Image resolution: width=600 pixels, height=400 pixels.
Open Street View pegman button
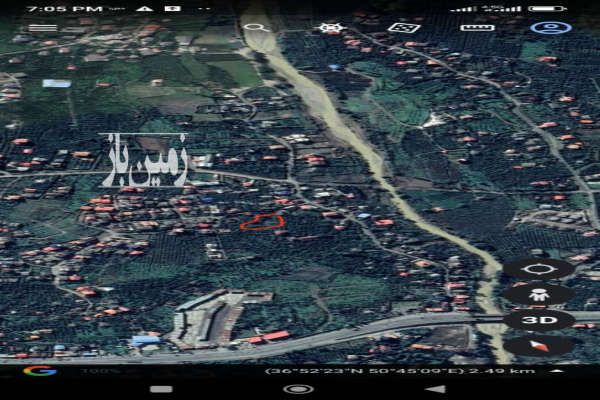pos(539,295)
